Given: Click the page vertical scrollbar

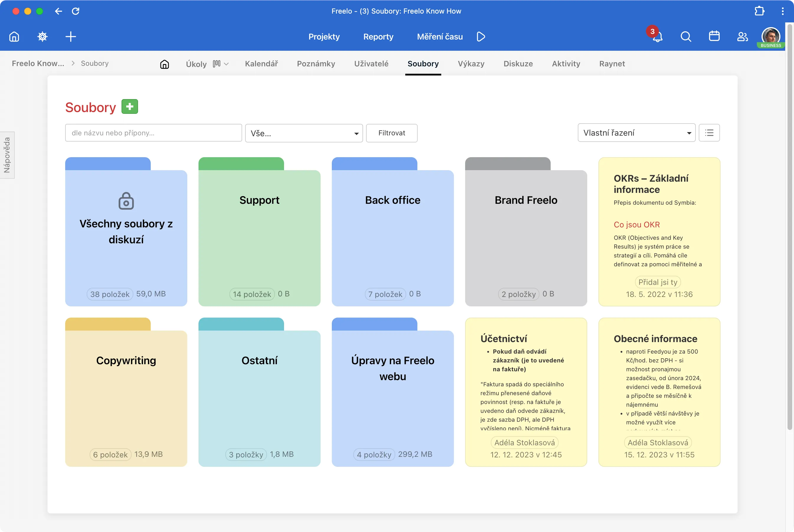Looking at the screenshot, I should [790, 227].
